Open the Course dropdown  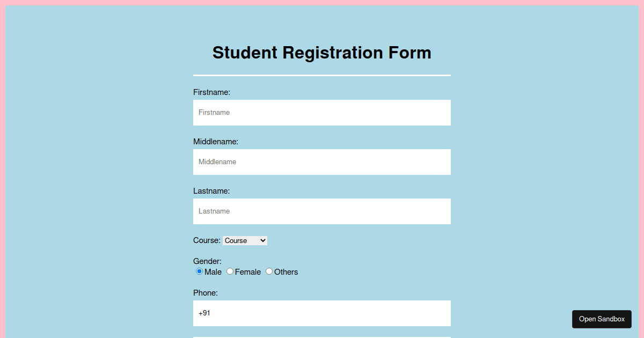(x=245, y=240)
